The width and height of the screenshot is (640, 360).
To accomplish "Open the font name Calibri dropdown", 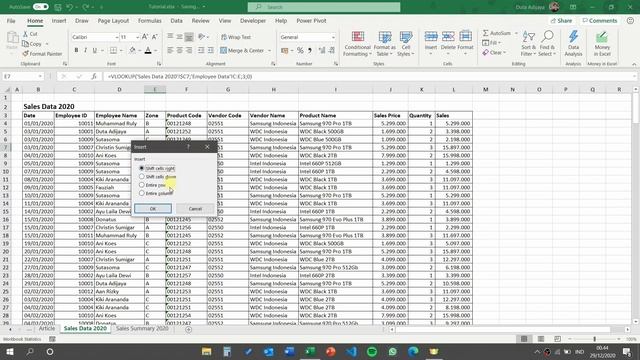I will click(x=116, y=37).
